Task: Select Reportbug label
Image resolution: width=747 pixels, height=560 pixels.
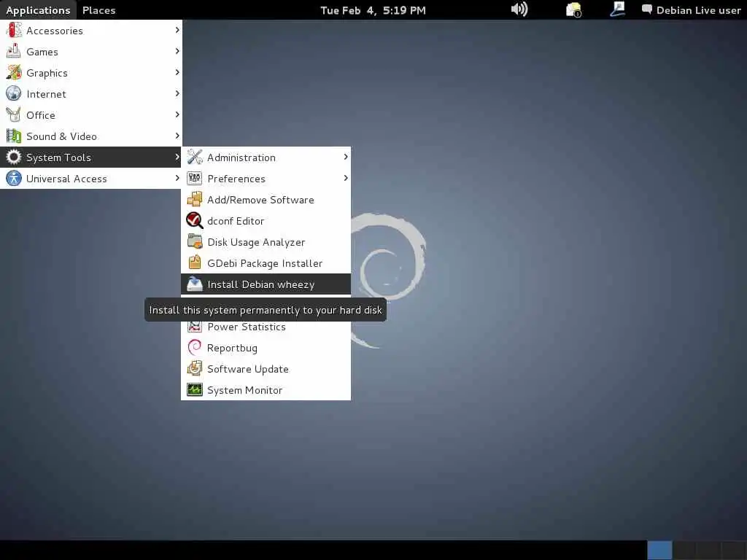Action: 232,348
